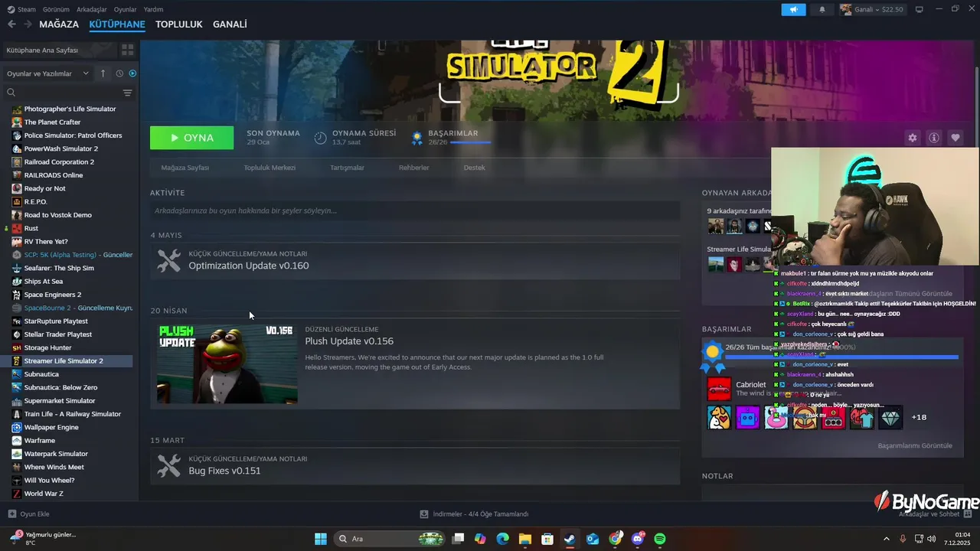The width and height of the screenshot is (980, 551).
Task: Open Microsoft Edge from the taskbar
Action: coord(502,539)
